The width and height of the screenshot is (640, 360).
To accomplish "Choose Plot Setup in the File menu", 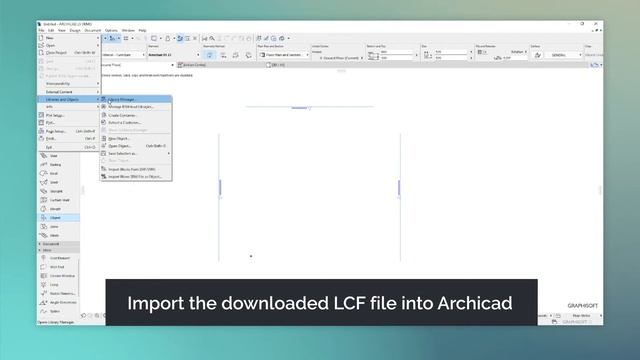I will pyautogui.click(x=69, y=116).
